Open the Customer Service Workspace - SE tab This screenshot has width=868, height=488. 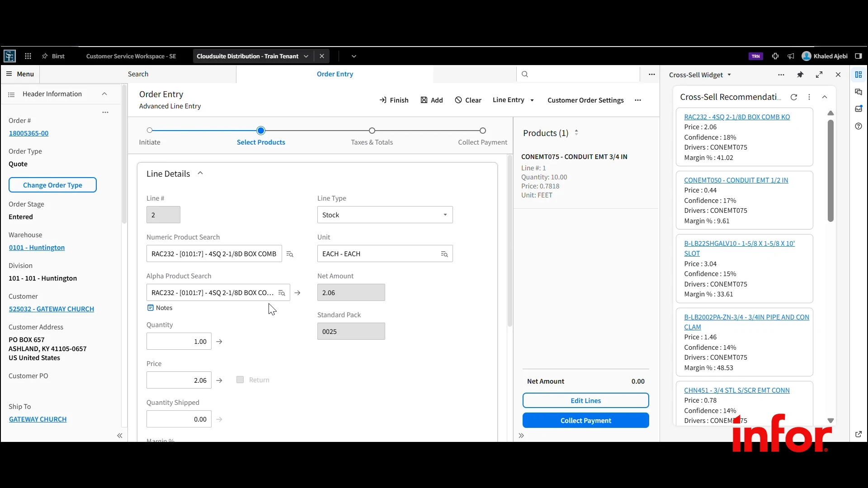[x=131, y=56]
